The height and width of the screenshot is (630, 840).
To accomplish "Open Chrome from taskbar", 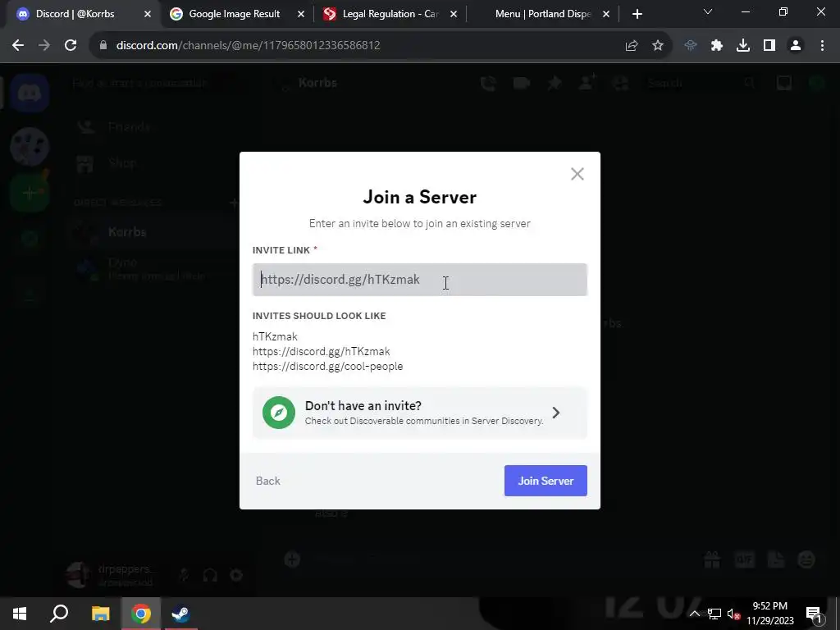I will coord(141,614).
